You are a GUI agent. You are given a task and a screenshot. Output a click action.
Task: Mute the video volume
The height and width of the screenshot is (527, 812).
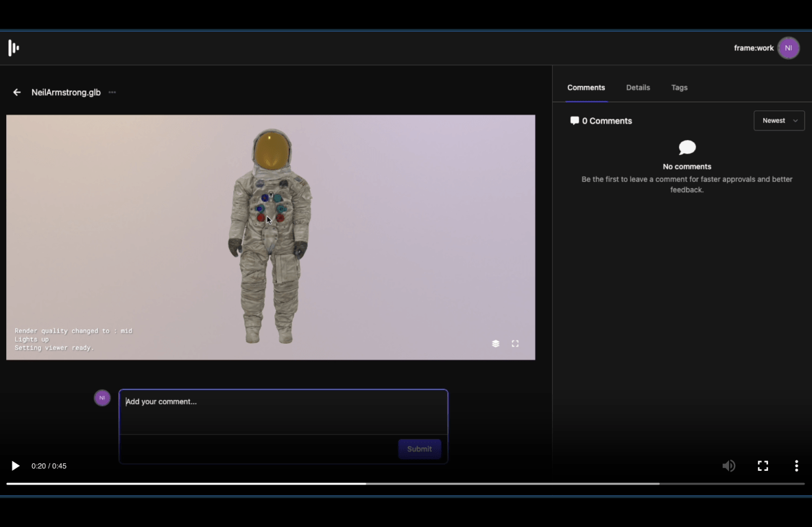point(728,466)
